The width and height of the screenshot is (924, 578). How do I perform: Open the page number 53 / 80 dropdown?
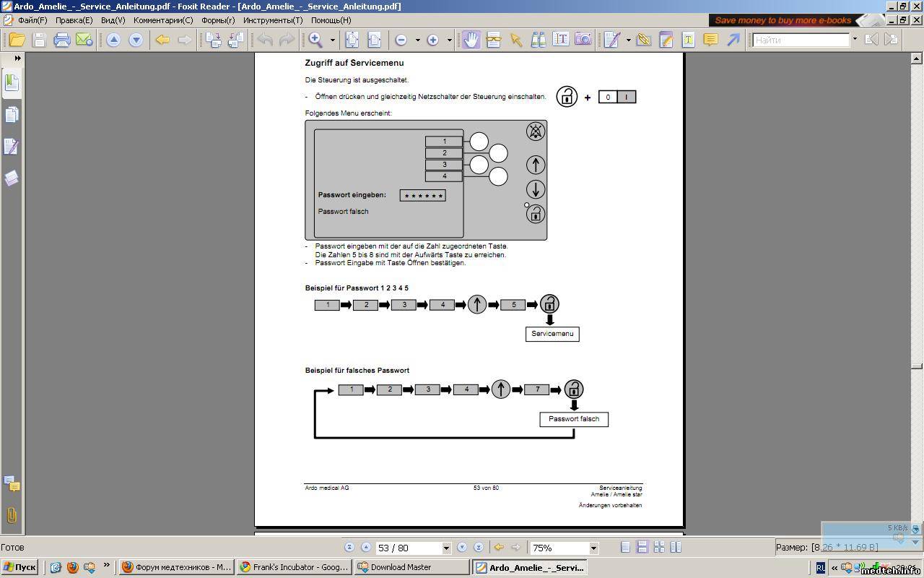[x=446, y=548]
